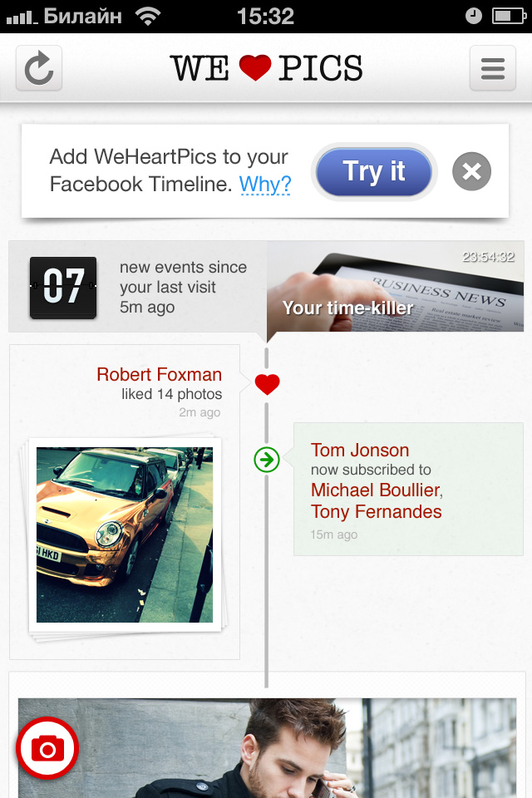Click the red heart timeline marker
Viewport: 532px width, 798px height.
(267, 384)
